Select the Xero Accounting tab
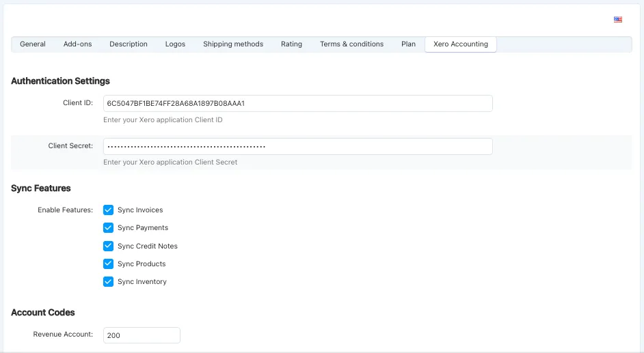 460,44
